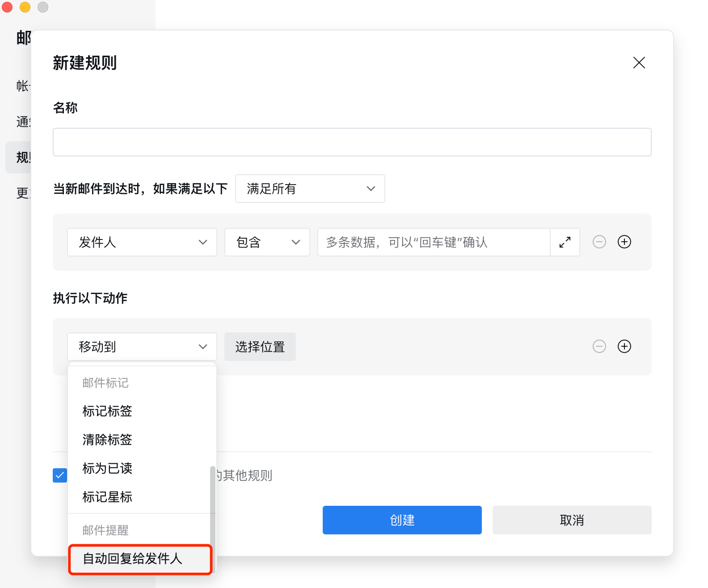The width and height of the screenshot is (708, 588).
Task: Select the 规则 item in settings sidebar
Action: pyautogui.click(x=18, y=157)
